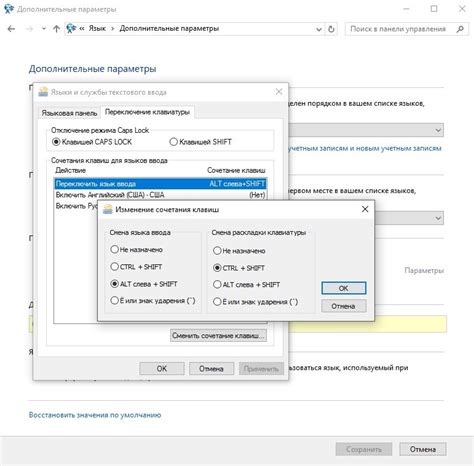Select the Включить Английский (США) row
The image size is (474, 466).
[160, 195]
